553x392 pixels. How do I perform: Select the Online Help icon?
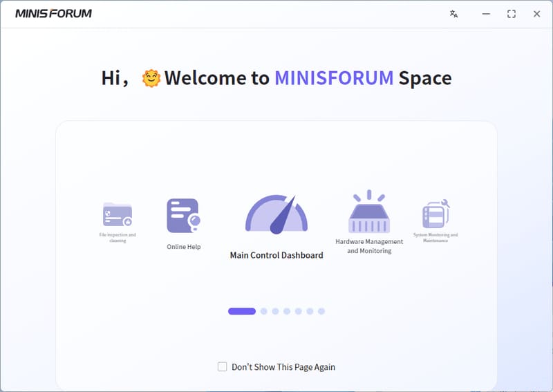click(x=183, y=216)
